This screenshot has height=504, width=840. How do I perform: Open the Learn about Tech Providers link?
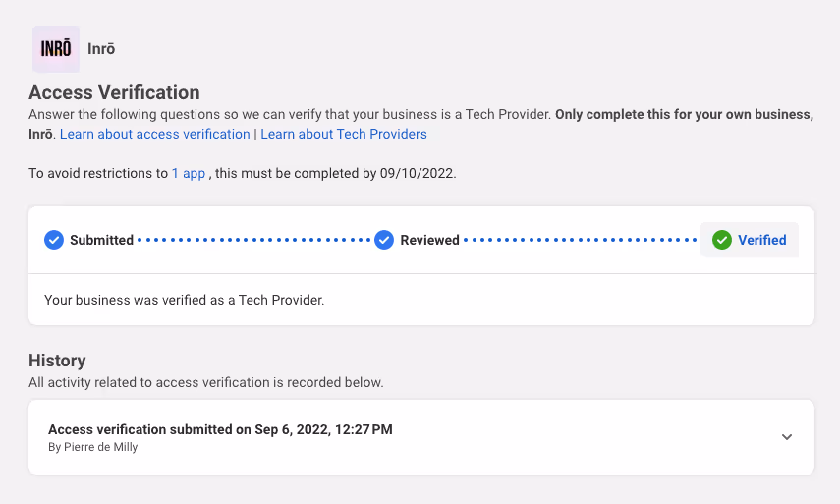click(x=344, y=134)
